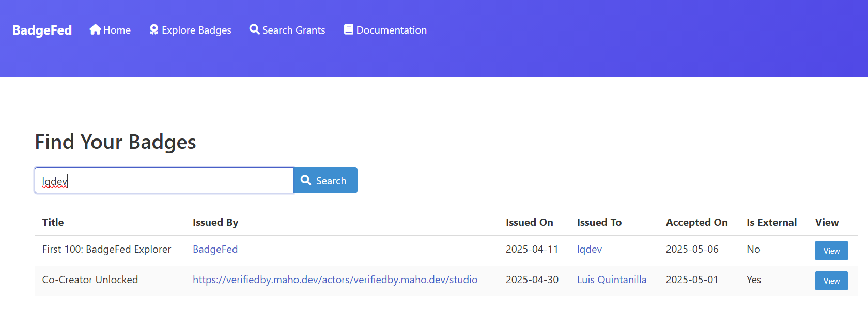Image resolution: width=868 pixels, height=325 pixels.
Task: Open the BadgeFed issuer link
Action: 215,249
